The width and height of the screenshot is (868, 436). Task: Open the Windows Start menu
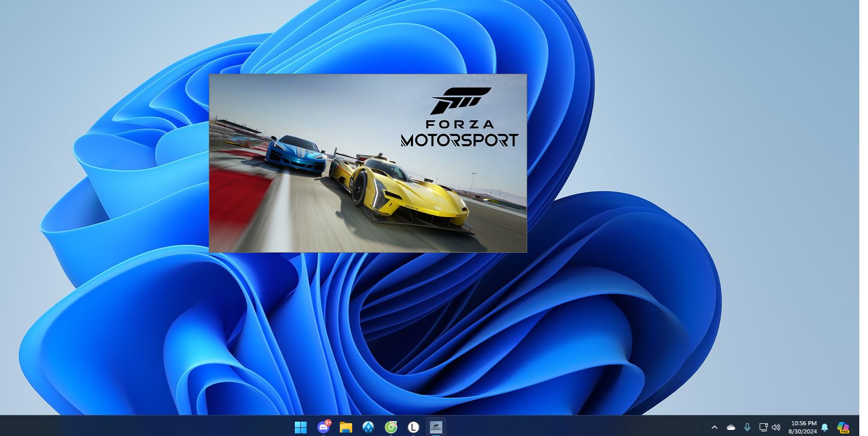[x=300, y=427]
